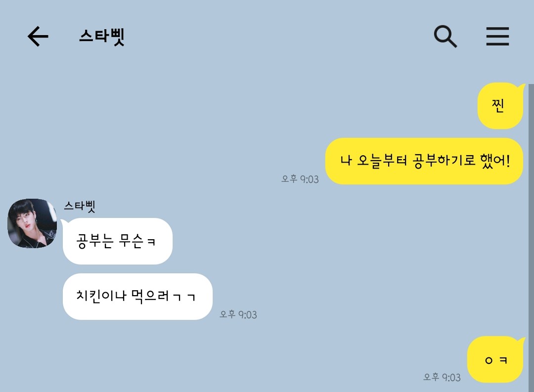Open 스타삣's profile picture

tap(32, 223)
